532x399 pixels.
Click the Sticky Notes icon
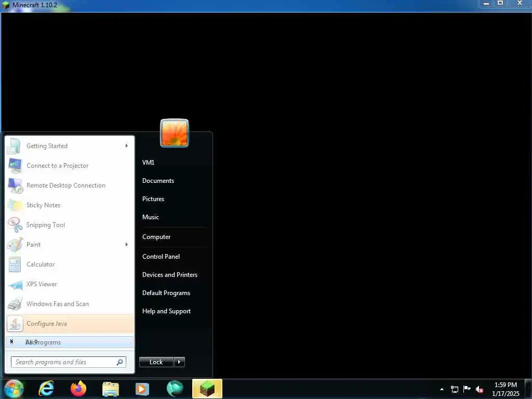click(15, 205)
